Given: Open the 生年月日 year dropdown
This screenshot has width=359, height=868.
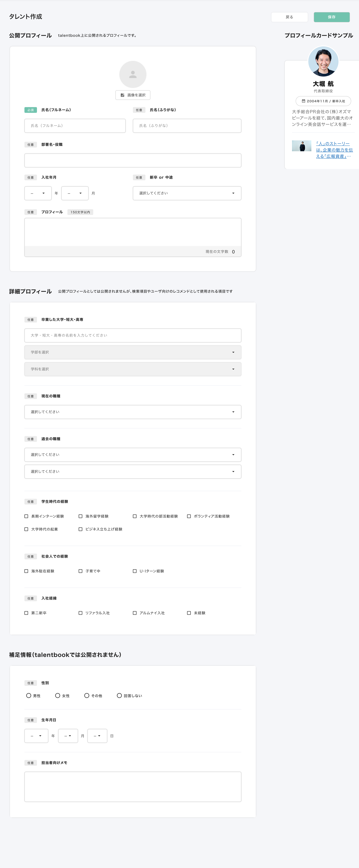Looking at the screenshot, I should pyautogui.click(x=36, y=736).
